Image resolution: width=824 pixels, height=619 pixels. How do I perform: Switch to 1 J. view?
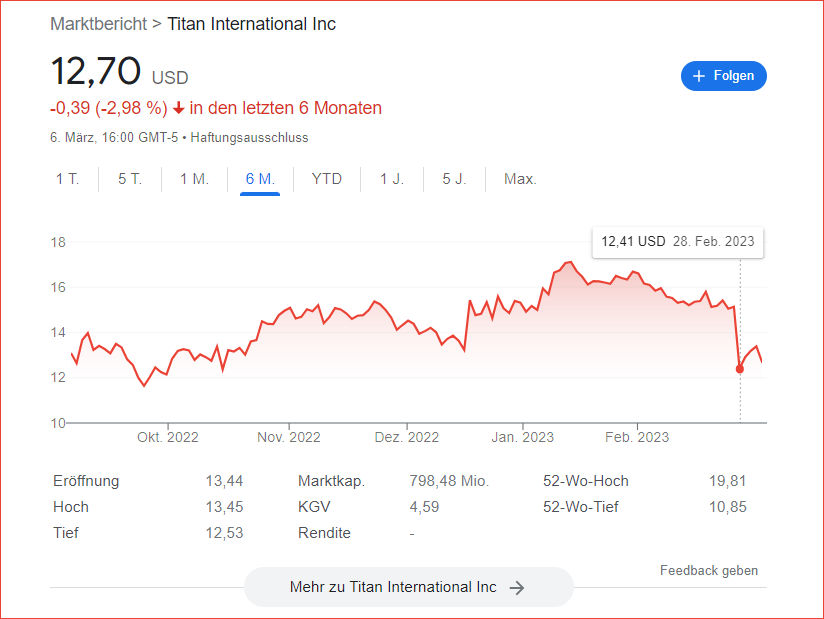tap(392, 179)
